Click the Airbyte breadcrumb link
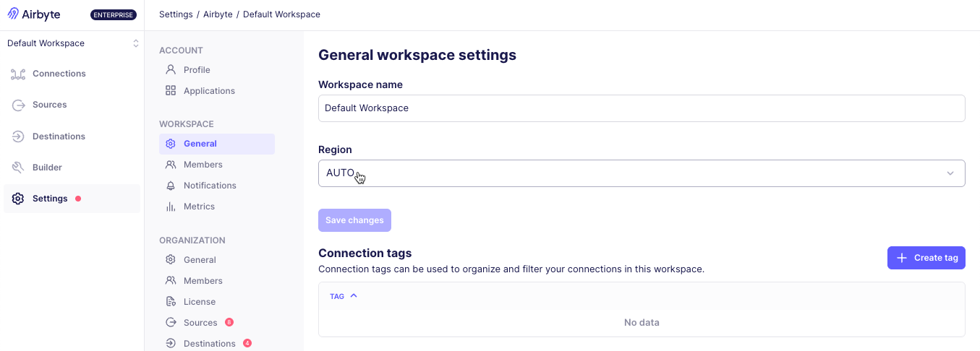 218,14
